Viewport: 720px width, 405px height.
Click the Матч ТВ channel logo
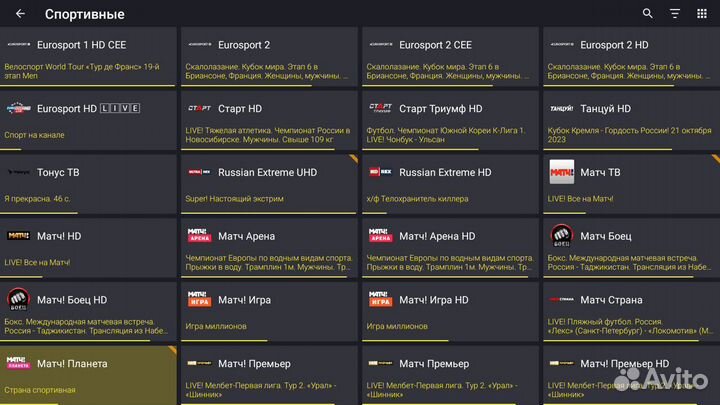pos(562,172)
